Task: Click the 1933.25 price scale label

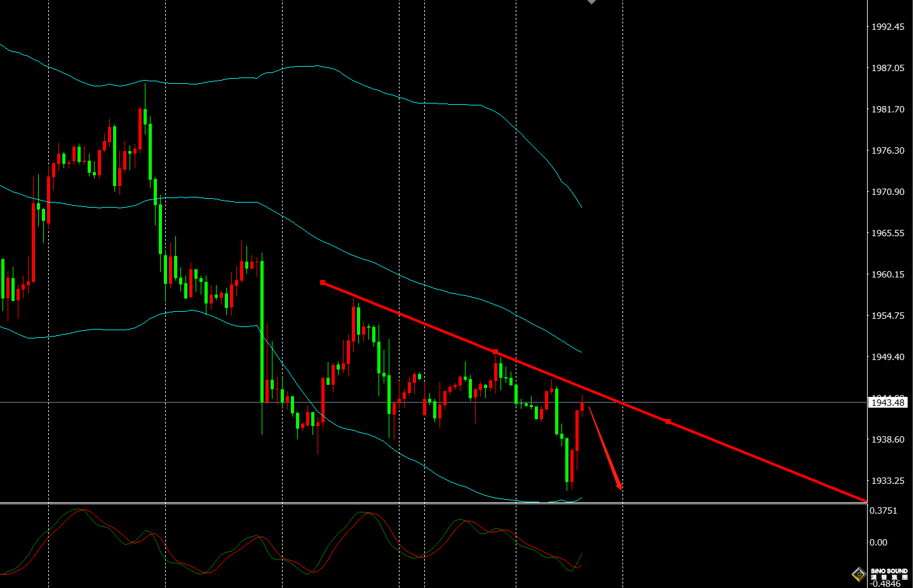Action: [x=887, y=481]
